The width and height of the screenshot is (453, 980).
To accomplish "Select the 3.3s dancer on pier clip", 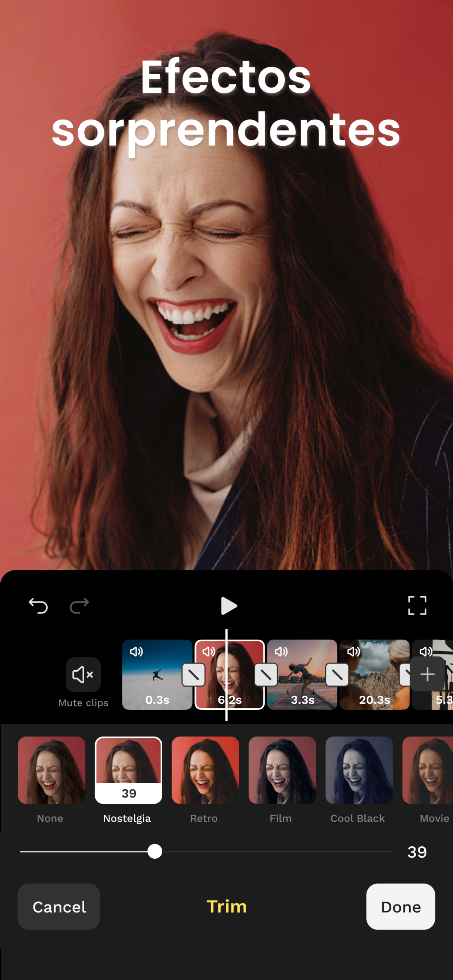I will 302,674.
